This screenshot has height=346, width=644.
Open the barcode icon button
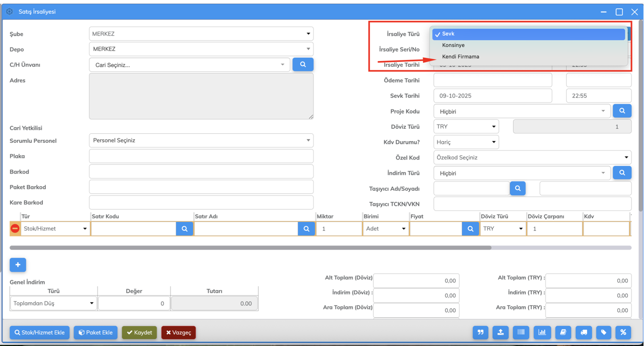521,332
